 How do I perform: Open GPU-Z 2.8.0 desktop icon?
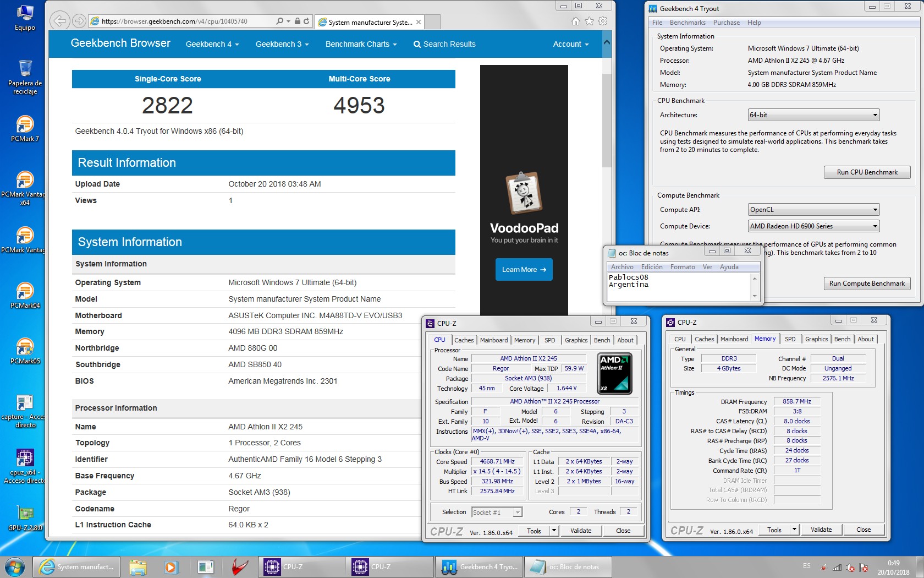[25, 518]
